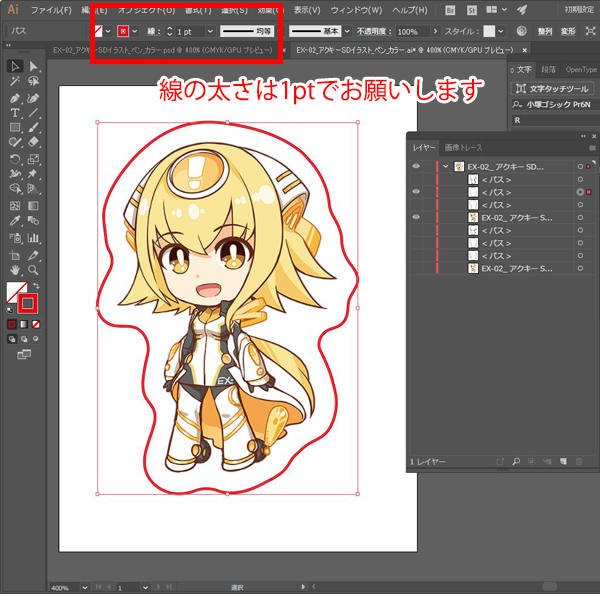Open the 変形 transform panel link
The height and width of the screenshot is (594, 600).
coord(568,31)
